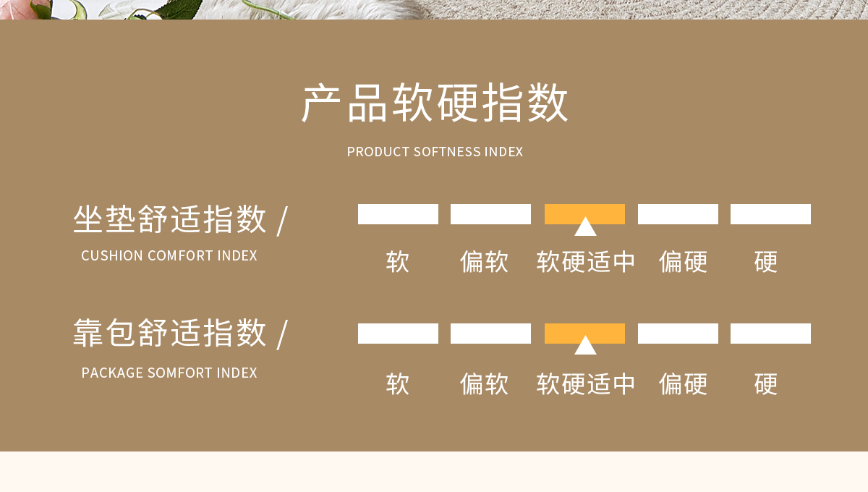This screenshot has width=868, height=492.
Task: Click the 产品软硬指数 heading
Action: [x=435, y=103]
